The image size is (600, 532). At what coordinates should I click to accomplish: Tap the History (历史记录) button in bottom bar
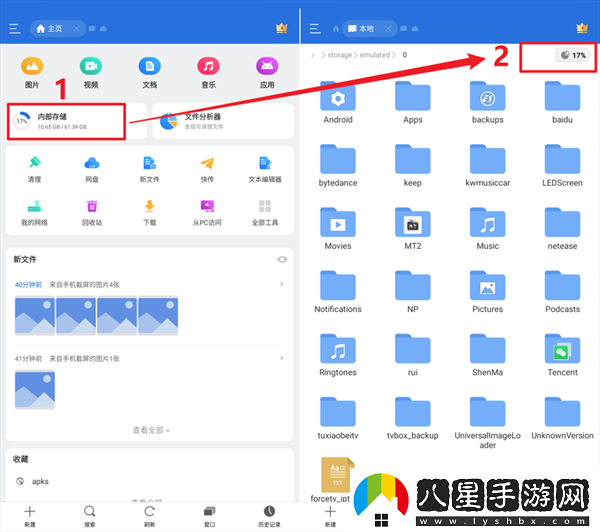pyautogui.click(x=269, y=516)
